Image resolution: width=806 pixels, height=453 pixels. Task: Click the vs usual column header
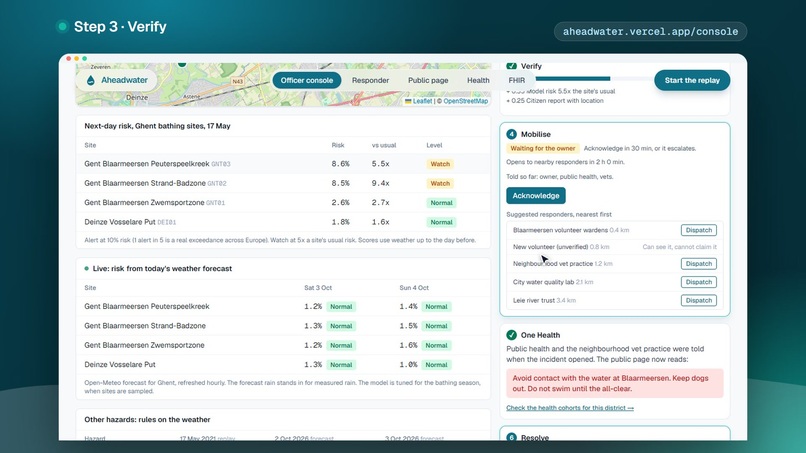(x=384, y=145)
